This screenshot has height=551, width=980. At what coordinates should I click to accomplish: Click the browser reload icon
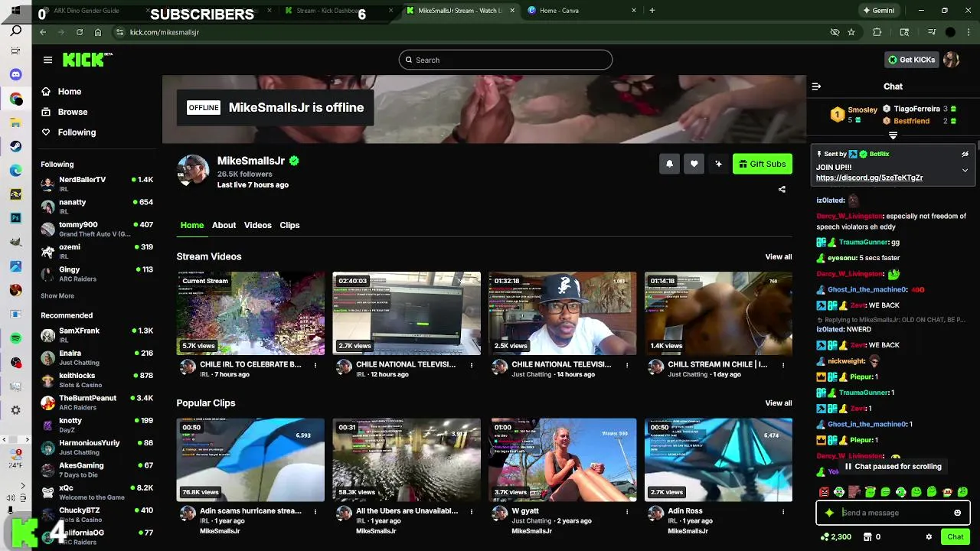[80, 32]
